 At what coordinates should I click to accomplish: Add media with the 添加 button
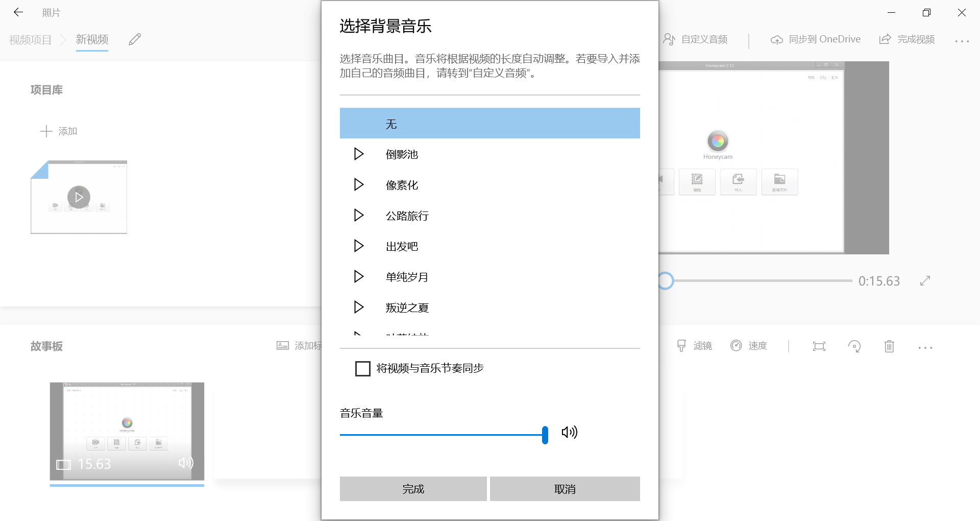(59, 131)
